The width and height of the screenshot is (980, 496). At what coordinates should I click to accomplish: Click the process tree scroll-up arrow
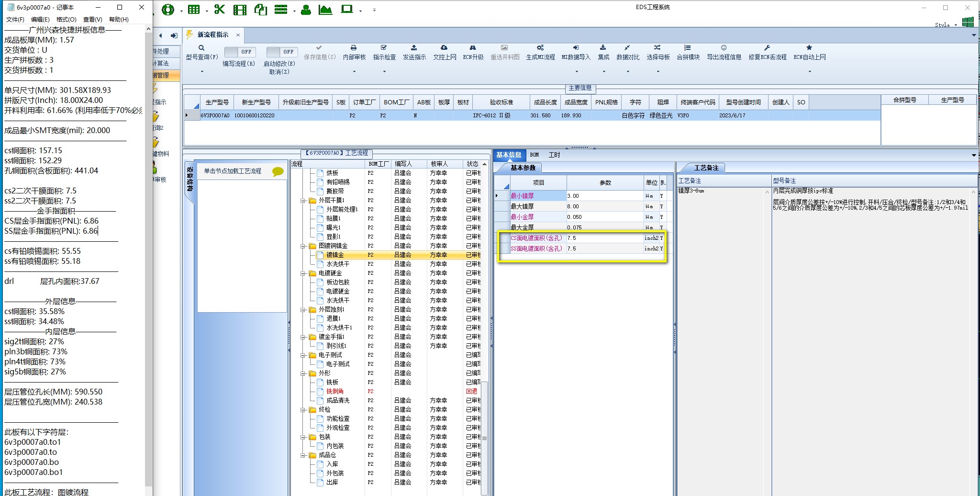coord(485,164)
